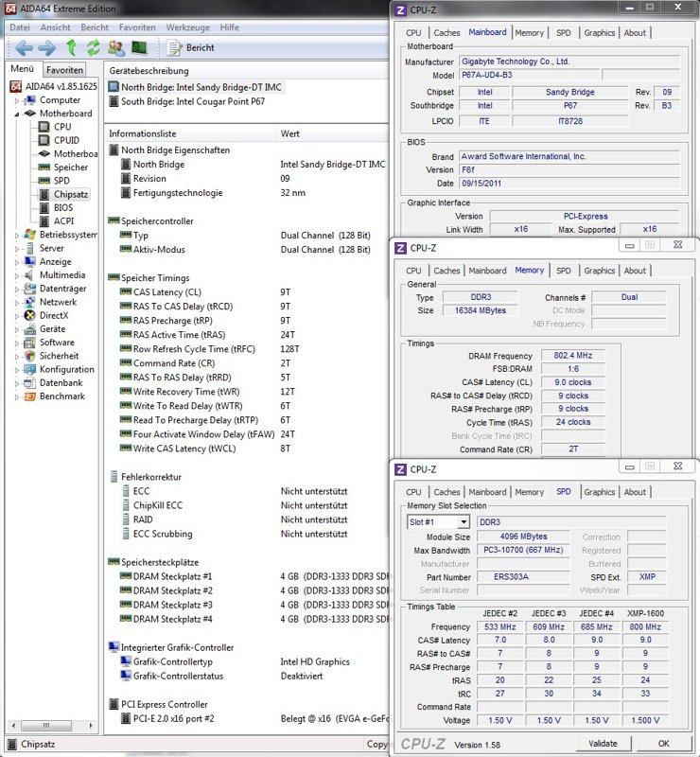
Task: Click the Geräte devices icon
Action: point(30,329)
